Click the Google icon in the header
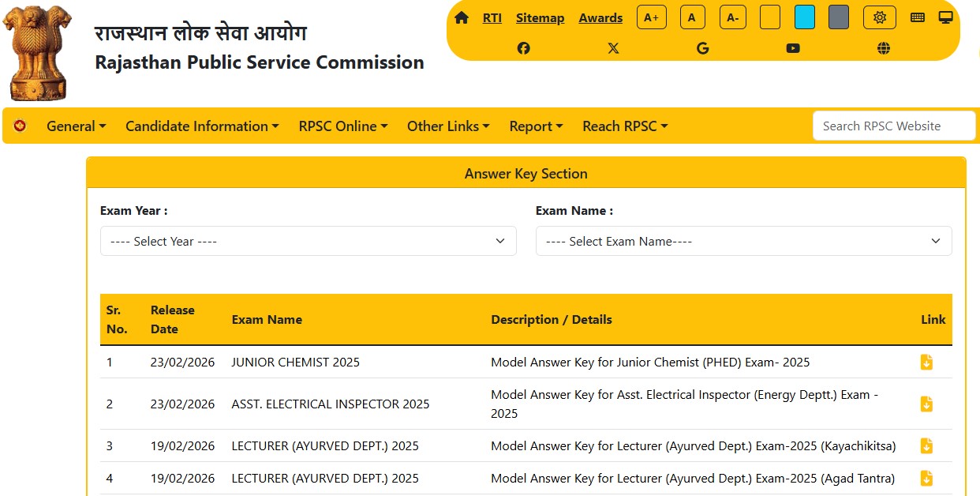Screen dimensions: 980x496 coord(702,47)
